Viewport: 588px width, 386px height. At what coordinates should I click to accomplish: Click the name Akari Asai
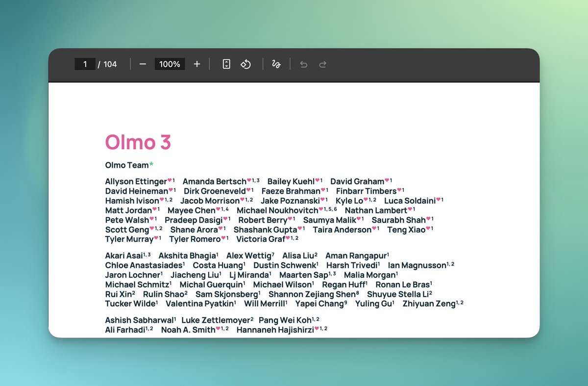tap(124, 256)
